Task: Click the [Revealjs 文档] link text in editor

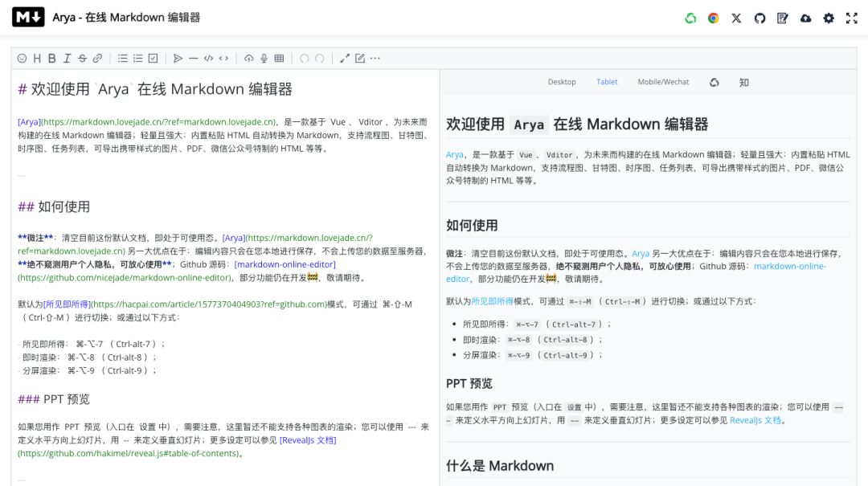Action: pos(308,440)
